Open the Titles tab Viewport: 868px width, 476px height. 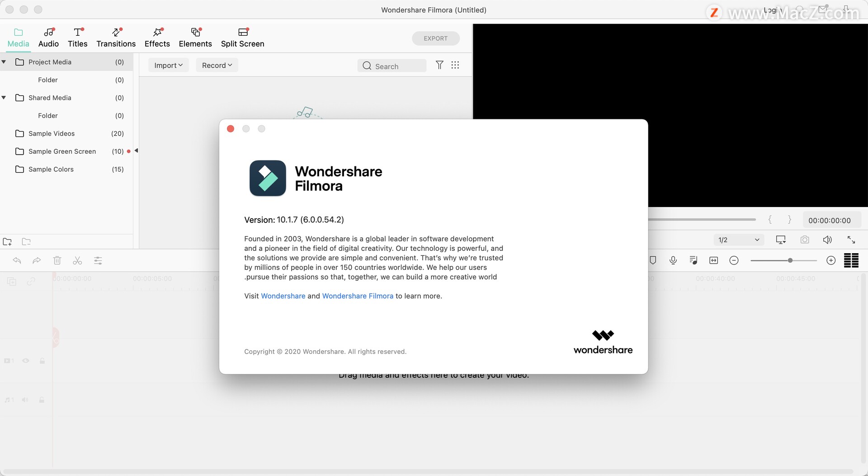click(x=77, y=38)
